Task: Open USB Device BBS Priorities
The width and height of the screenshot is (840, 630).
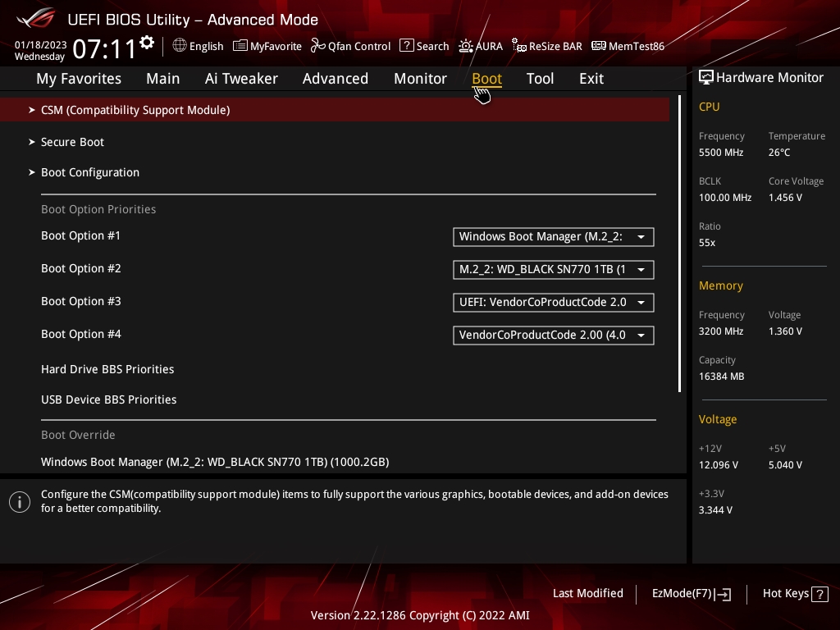Action: point(109,399)
